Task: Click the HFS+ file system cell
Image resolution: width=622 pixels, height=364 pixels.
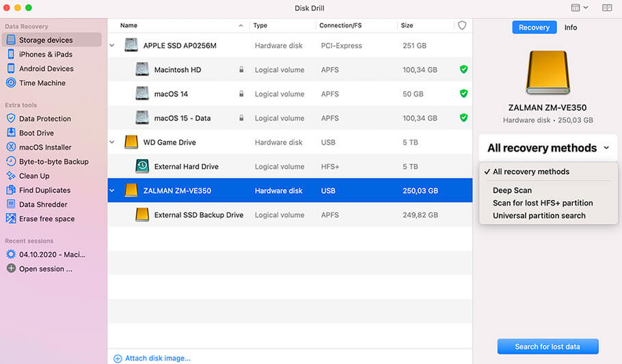Action: coord(330,167)
